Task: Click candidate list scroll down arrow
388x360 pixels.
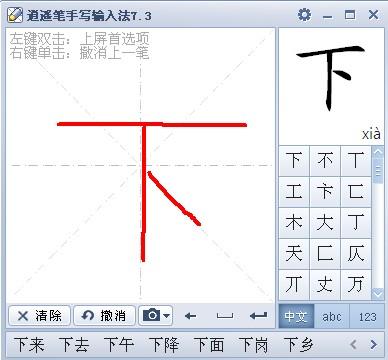Action: coord(378,294)
